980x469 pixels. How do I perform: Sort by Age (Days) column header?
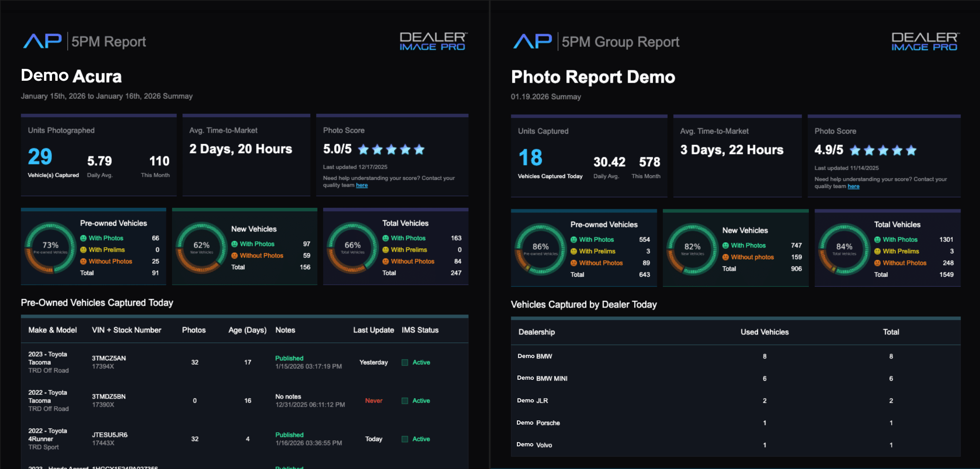tap(247, 330)
